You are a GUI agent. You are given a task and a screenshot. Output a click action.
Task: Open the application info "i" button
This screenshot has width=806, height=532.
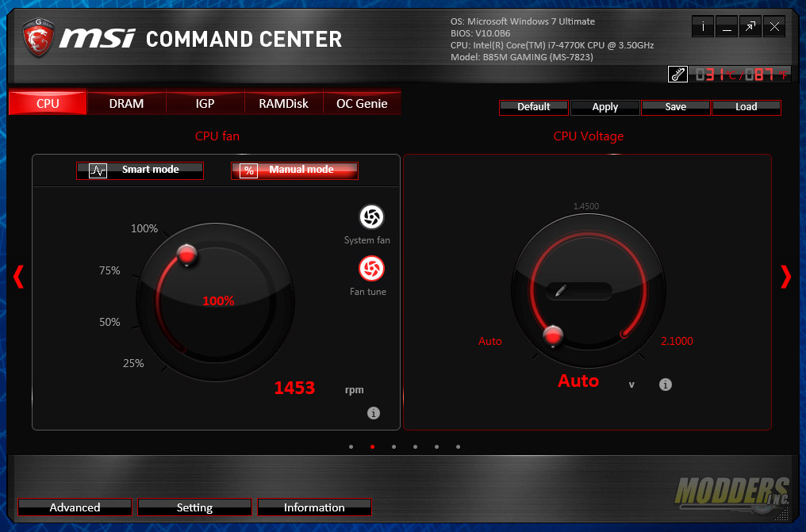tap(703, 26)
